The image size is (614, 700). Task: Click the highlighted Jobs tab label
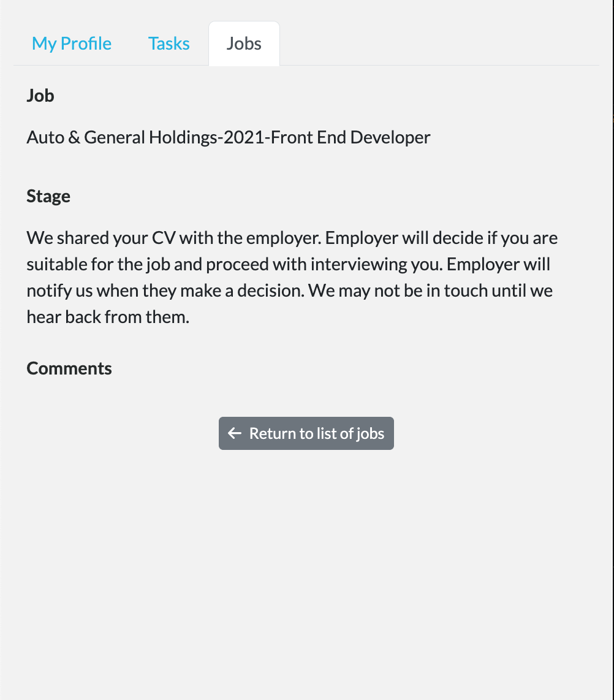click(244, 43)
